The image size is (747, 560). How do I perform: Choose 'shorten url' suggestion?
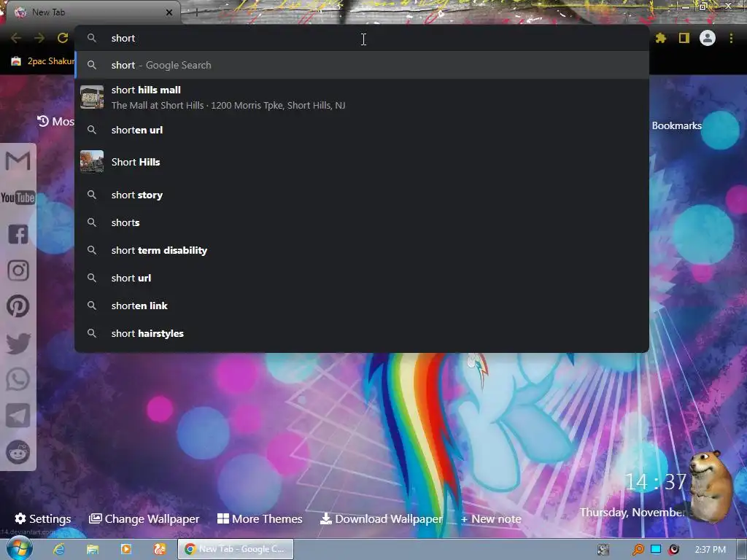coord(362,130)
